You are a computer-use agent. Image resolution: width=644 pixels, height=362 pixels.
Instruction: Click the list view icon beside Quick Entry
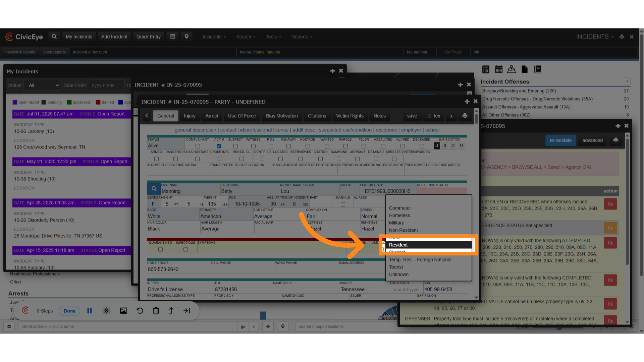tap(173, 37)
